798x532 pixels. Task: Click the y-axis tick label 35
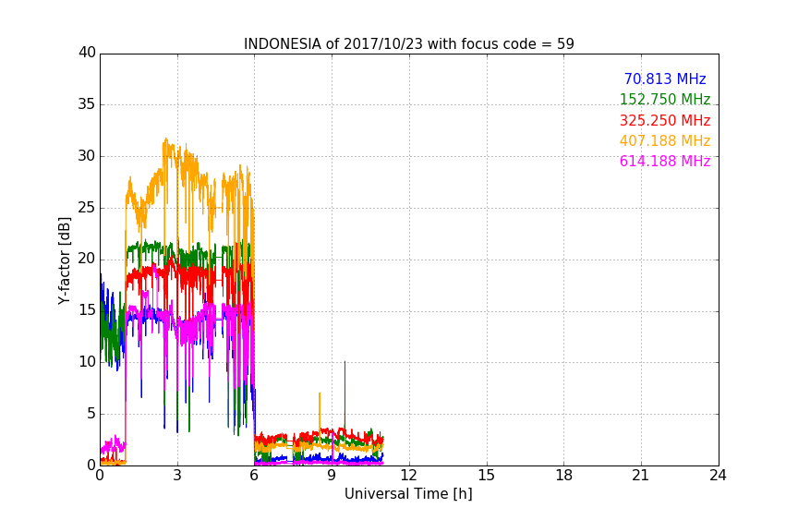pyautogui.click(x=87, y=104)
